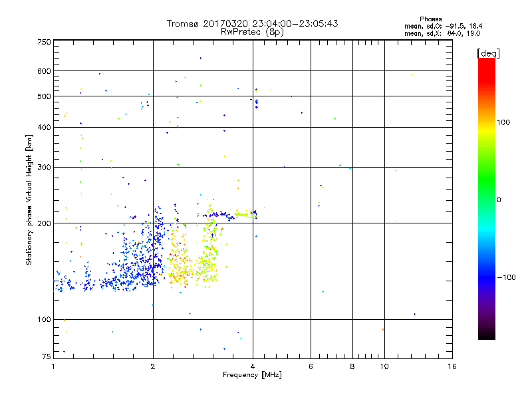Click the 'Stationary phase Virtual Height [km]' axis label
532x399 pixels.
pyautogui.click(x=29, y=200)
